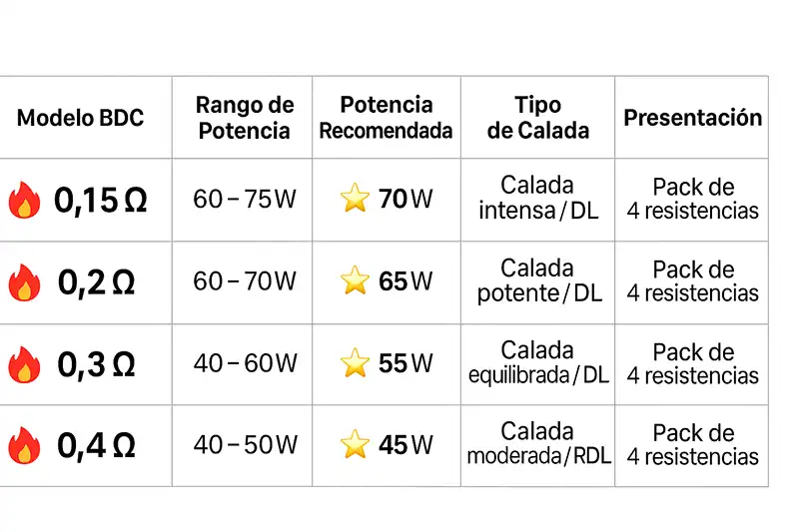Click the Calada moderada / RDL cell

point(537,444)
